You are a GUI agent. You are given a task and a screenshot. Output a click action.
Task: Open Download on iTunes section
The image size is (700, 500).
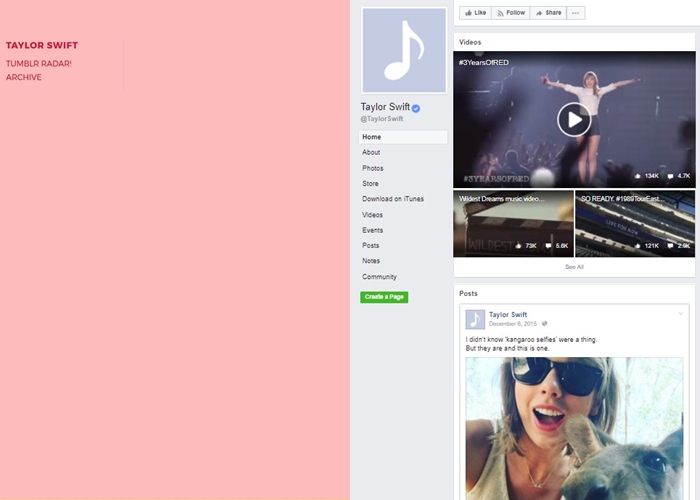[x=393, y=199]
